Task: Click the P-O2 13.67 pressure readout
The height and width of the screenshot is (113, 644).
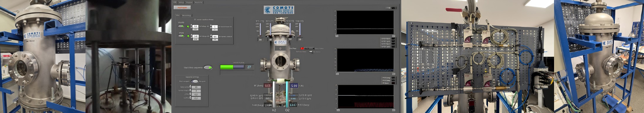Action: coord(293,105)
